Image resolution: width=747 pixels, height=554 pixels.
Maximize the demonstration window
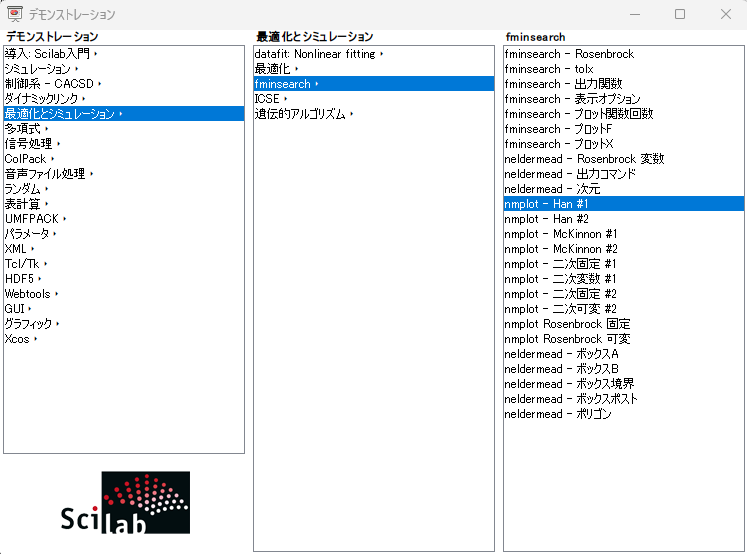[680, 15]
